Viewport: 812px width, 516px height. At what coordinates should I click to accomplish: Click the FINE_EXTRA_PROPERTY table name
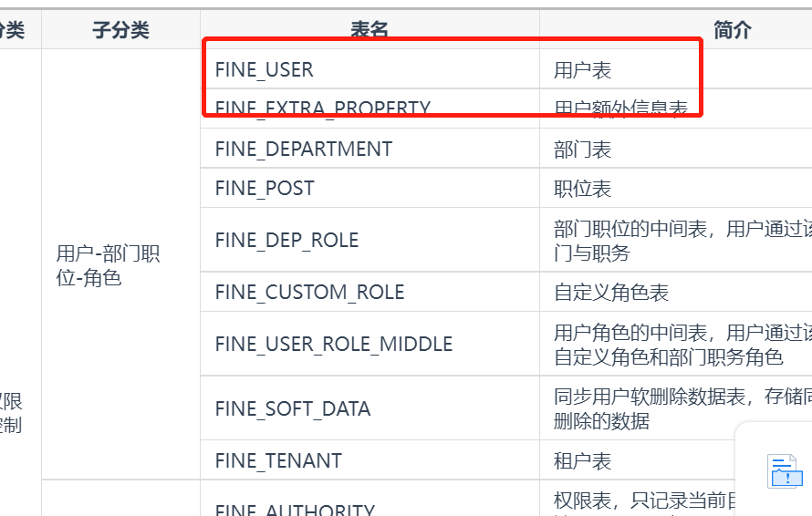pyautogui.click(x=323, y=108)
